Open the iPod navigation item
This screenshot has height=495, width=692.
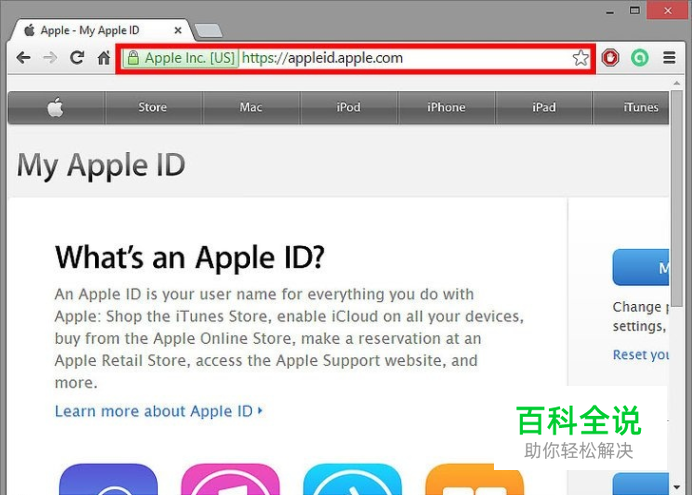[x=349, y=107]
